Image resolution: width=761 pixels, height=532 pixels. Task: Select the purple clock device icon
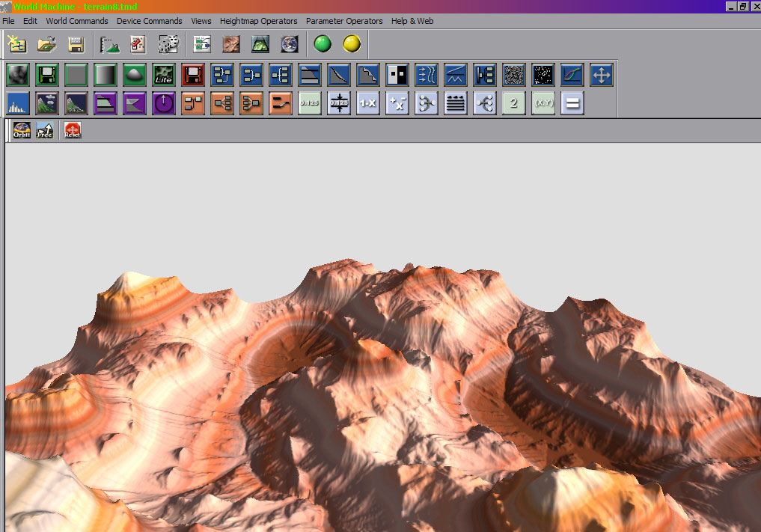tap(164, 103)
